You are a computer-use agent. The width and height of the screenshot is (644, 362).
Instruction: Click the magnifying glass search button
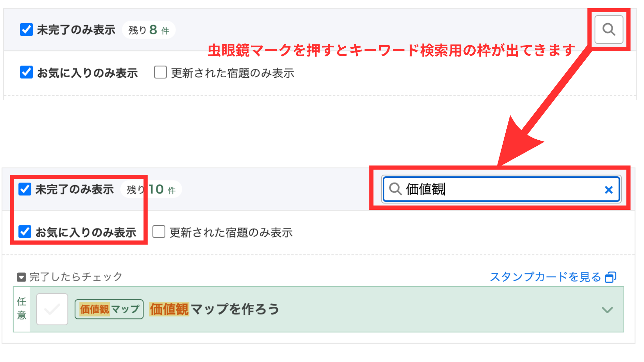[609, 30]
